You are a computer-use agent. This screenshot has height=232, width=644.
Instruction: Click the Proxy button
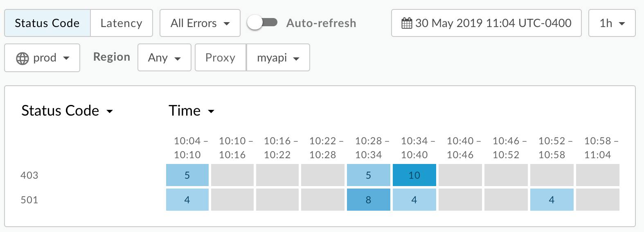click(220, 58)
